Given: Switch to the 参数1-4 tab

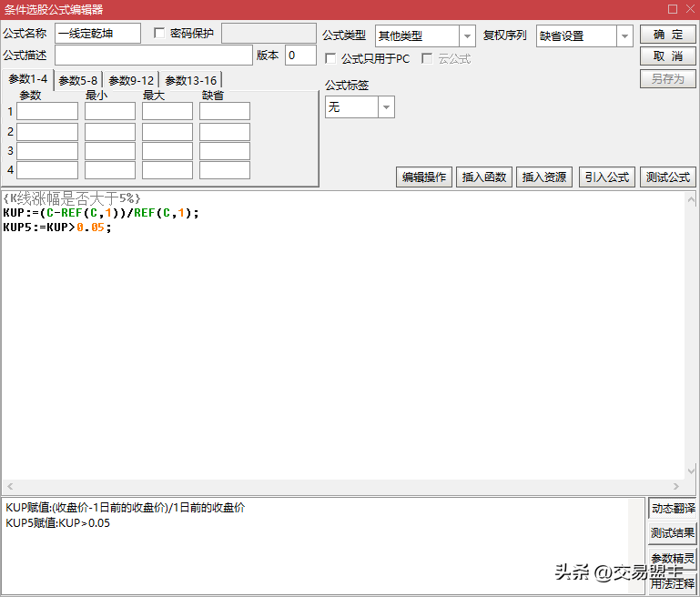Looking at the screenshot, I should tap(27, 79).
